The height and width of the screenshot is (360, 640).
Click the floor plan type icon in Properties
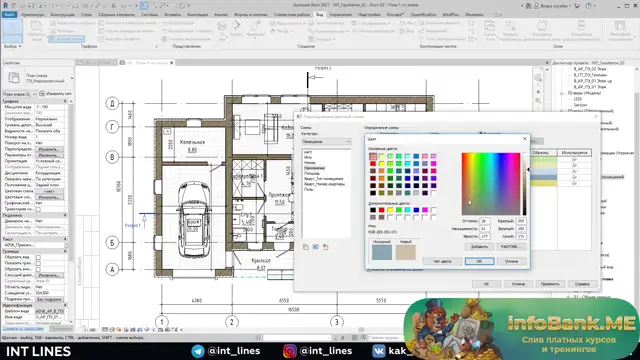14,78
